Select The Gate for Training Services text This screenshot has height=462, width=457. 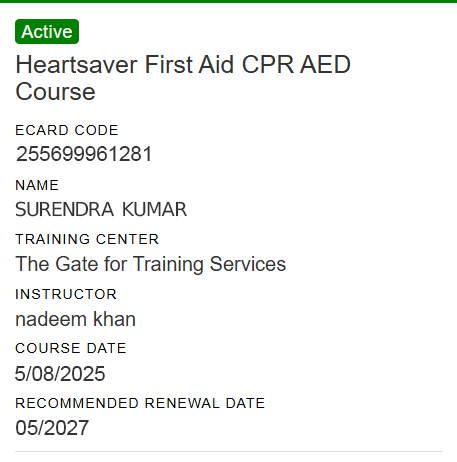click(151, 264)
